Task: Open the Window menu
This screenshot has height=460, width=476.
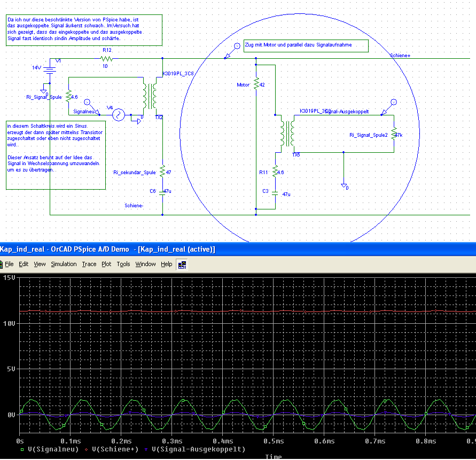Action: (145, 264)
